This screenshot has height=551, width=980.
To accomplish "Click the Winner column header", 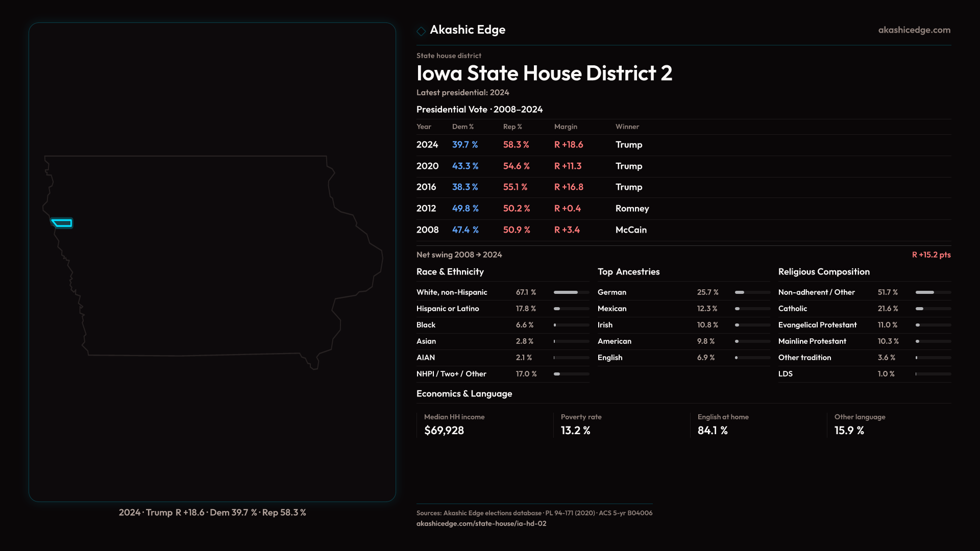I will pos(627,127).
